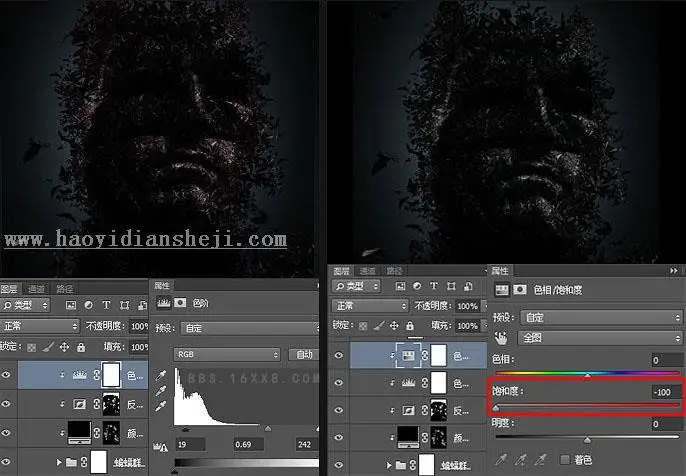Viewport: 686px width, 476px height.
Task: Collapse the 属性 panel with double-arrow icon
Action: [674, 271]
